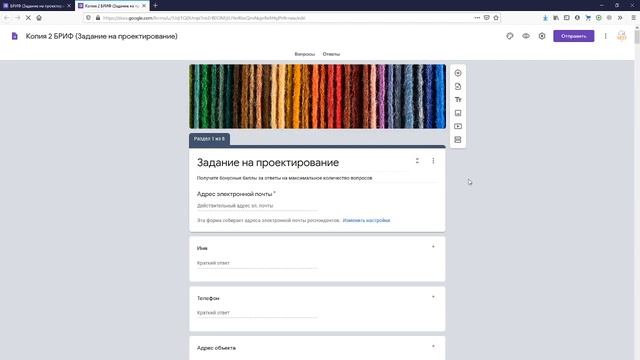This screenshot has height=360, width=640.
Task: Go forward in browser history
Action: (17, 18)
